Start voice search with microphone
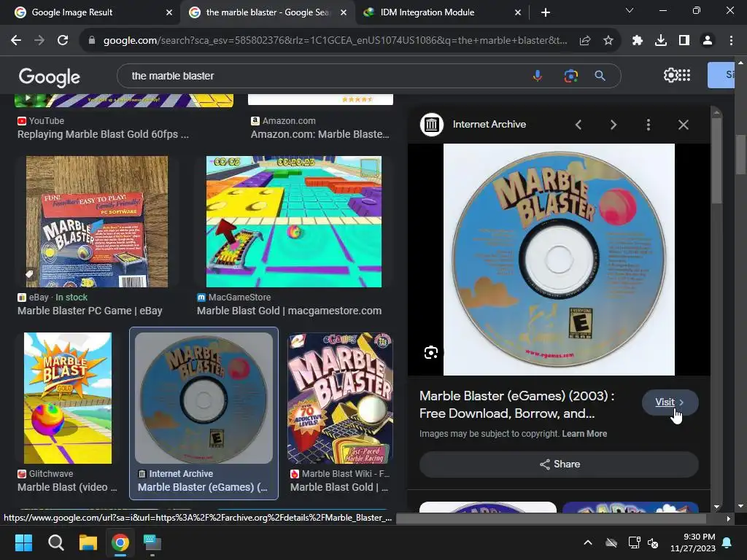This screenshot has width=747, height=560. 538,76
